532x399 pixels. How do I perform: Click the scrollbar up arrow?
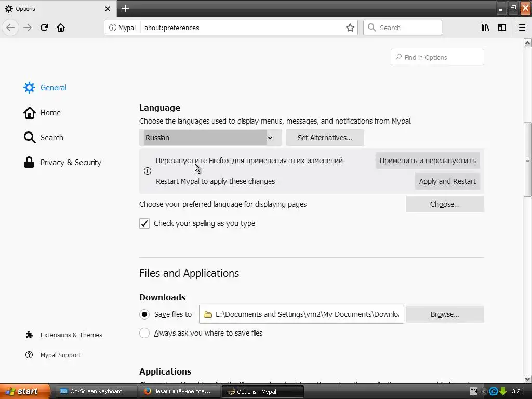[527, 43]
